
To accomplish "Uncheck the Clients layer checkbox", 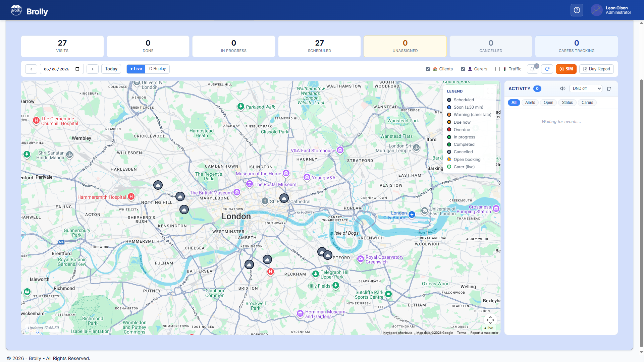I will click(428, 69).
